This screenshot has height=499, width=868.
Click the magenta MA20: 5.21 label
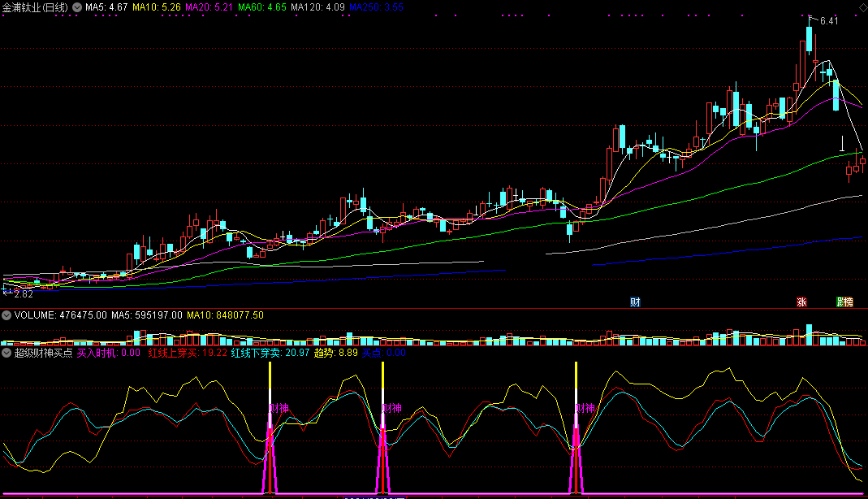click(209, 7)
